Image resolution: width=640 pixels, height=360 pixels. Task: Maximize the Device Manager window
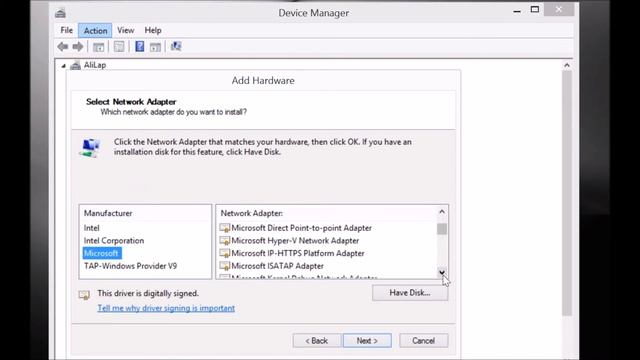pyautogui.click(x=535, y=10)
